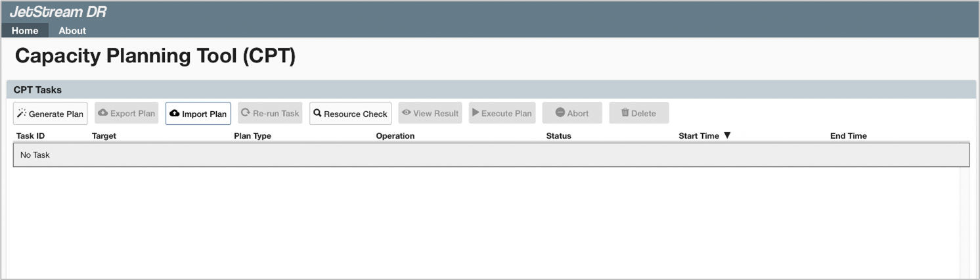Viewport: 980px width, 280px height.
Task: Toggle Start Time sort arrow
Action: [x=727, y=135]
